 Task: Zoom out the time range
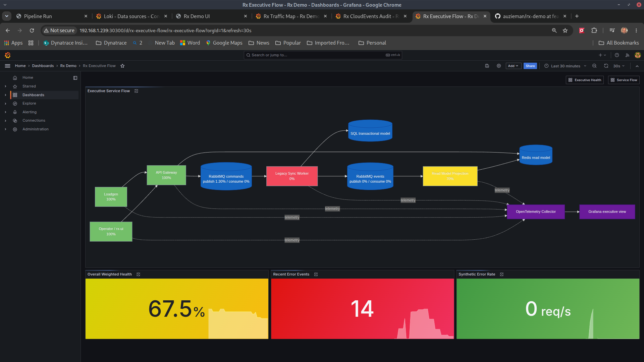(x=594, y=66)
